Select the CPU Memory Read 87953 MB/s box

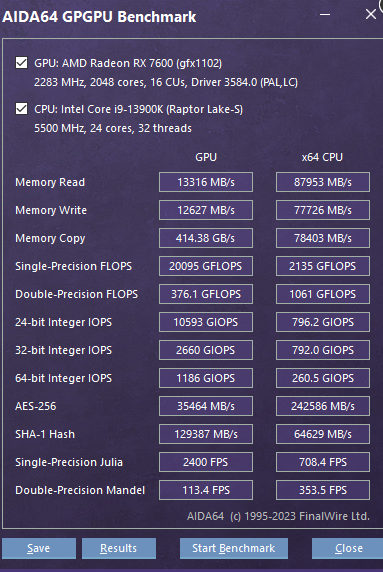coord(323,182)
